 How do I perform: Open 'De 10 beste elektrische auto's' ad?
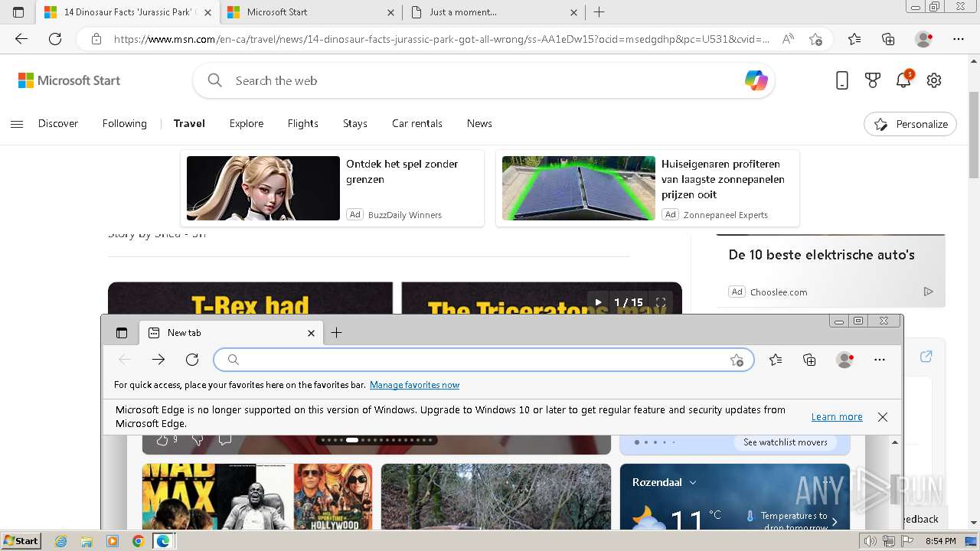[x=822, y=255]
